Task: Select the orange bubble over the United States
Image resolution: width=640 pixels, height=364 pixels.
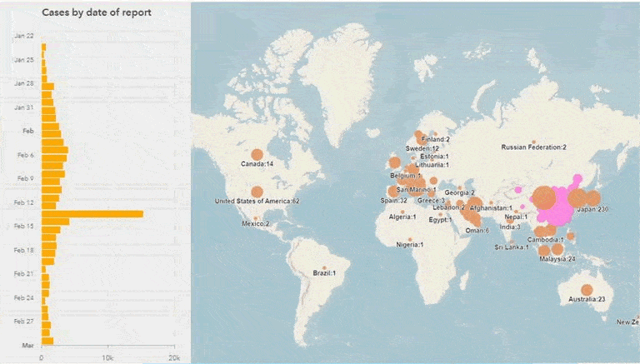Action: [257, 192]
